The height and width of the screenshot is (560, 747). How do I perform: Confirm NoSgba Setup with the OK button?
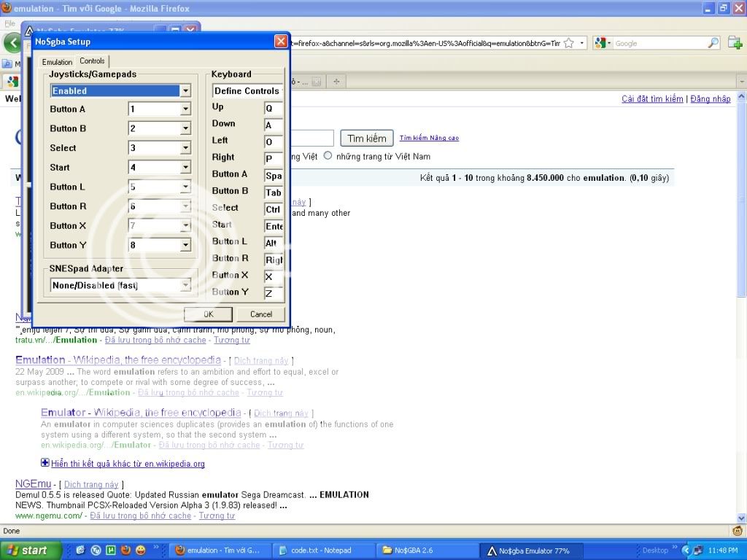[208, 314]
